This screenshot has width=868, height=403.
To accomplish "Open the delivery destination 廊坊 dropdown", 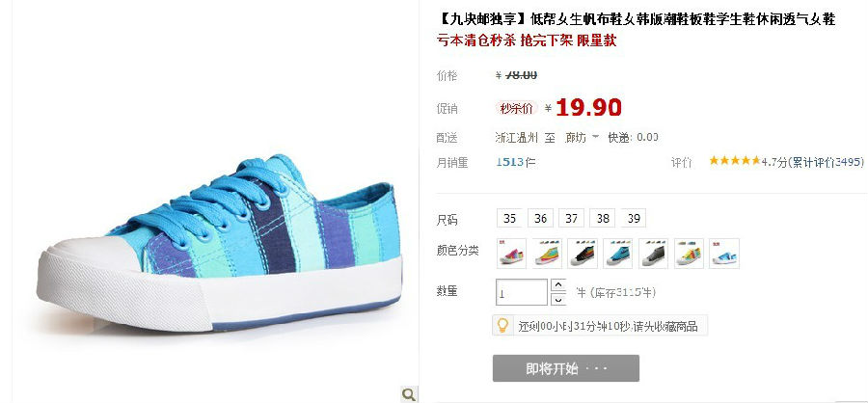I will [582, 137].
